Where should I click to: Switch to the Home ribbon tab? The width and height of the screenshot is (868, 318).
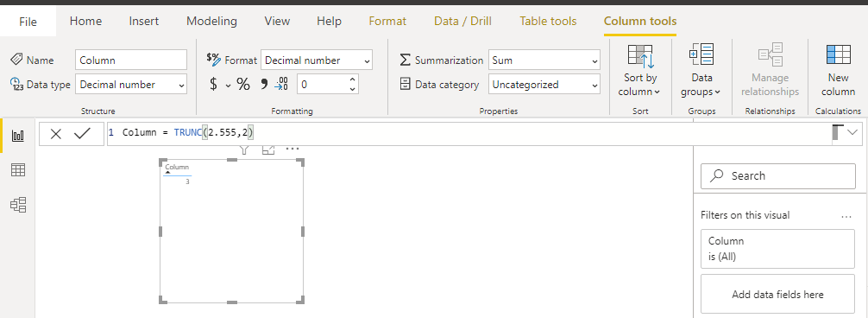85,21
